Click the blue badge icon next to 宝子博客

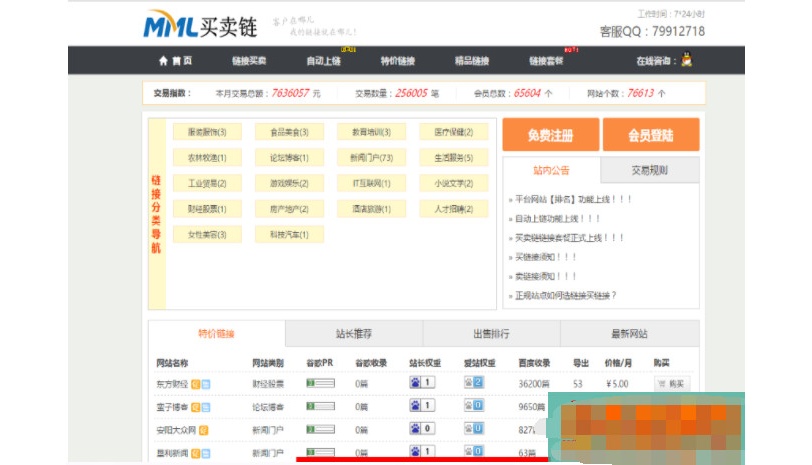pyautogui.click(x=205, y=406)
